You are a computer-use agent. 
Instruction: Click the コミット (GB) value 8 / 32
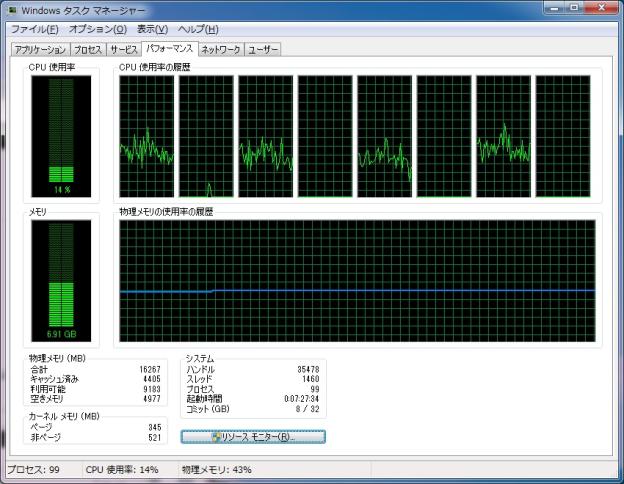(x=308, y=409)
